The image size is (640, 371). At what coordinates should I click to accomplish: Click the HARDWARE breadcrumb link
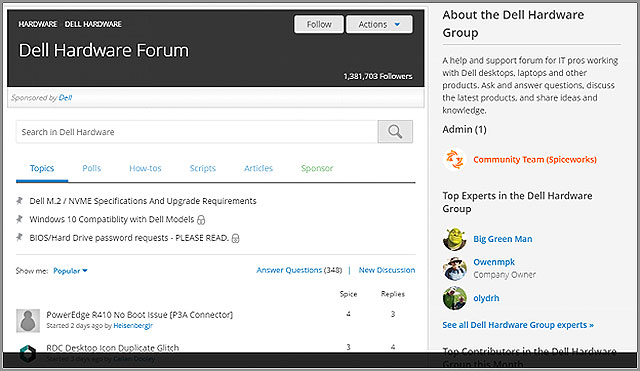pos(38,24)
